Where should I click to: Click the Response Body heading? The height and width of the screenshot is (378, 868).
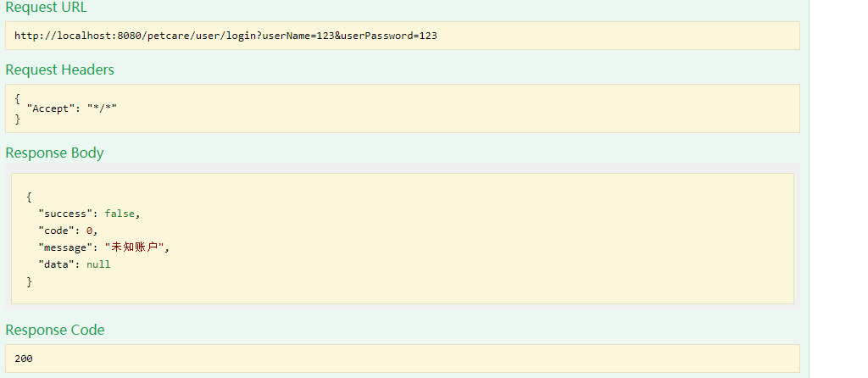tap(54, 153)
